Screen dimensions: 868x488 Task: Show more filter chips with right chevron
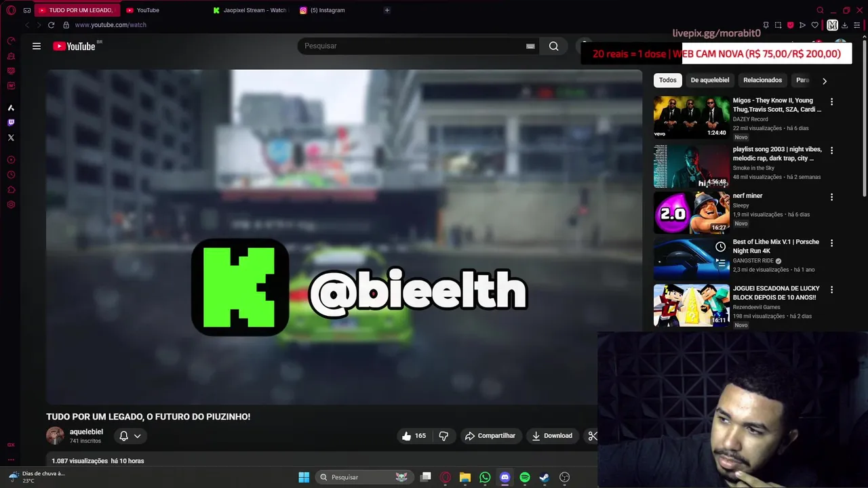click(825, 81)
